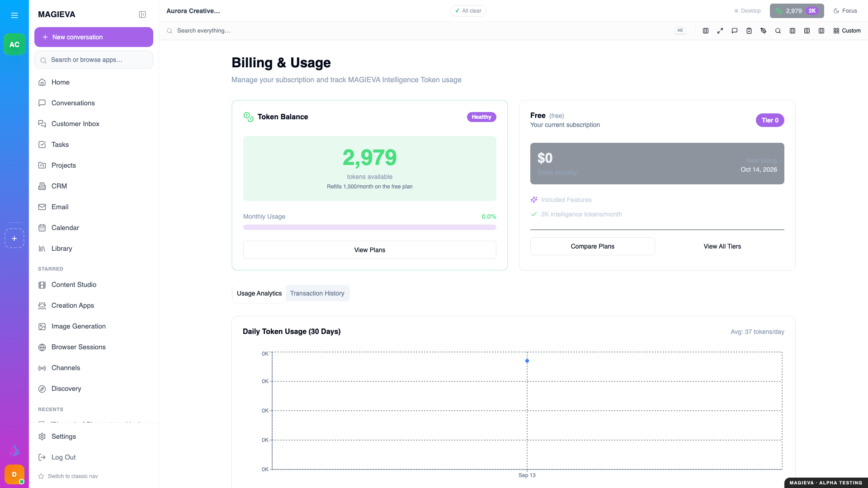Viewport: 868px width, 488px height.
Task: Open the hamburger menu in the left rail
Action: tap(14, 15)
